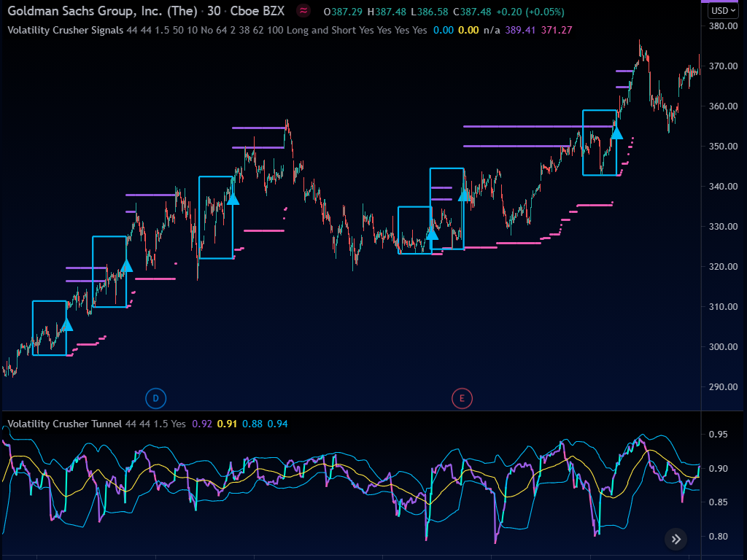747x560 pixels.
Task: Click the first cyan signal box on the chart
Action: click(49, 328)
